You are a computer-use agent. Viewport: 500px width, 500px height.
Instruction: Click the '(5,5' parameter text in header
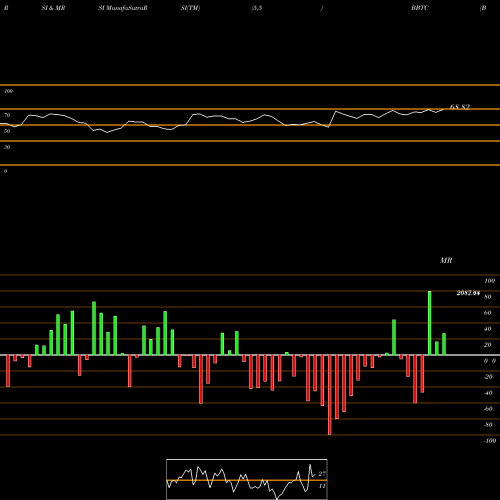coord(257,8)
